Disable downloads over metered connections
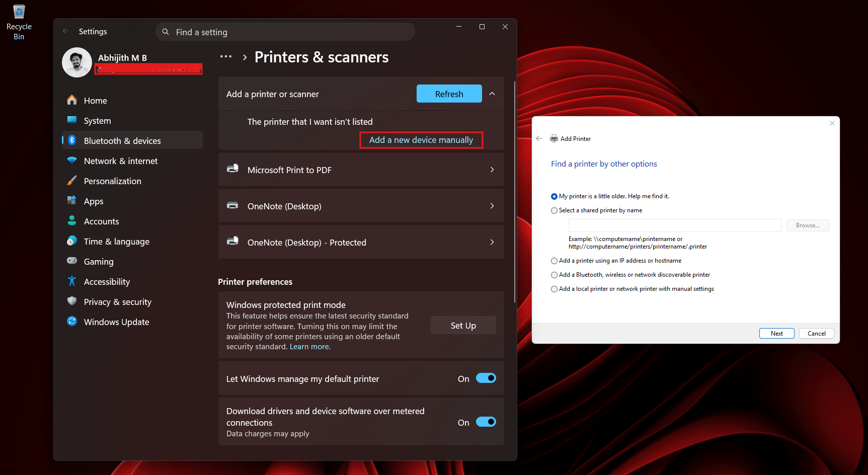Viewport: 868px width, 475px height. pos(486,422)
